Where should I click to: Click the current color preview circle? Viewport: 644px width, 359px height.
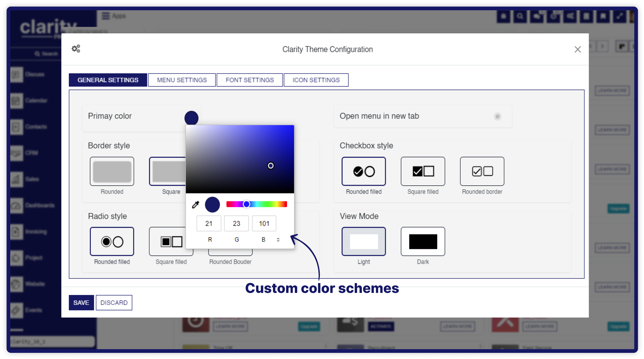click(x=212, y=204)
